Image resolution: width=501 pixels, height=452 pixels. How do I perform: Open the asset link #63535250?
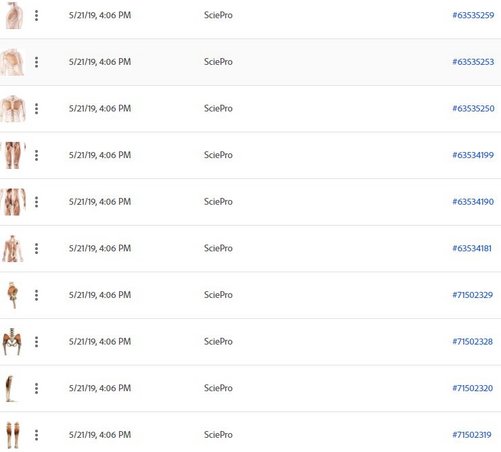pos(473,109)
